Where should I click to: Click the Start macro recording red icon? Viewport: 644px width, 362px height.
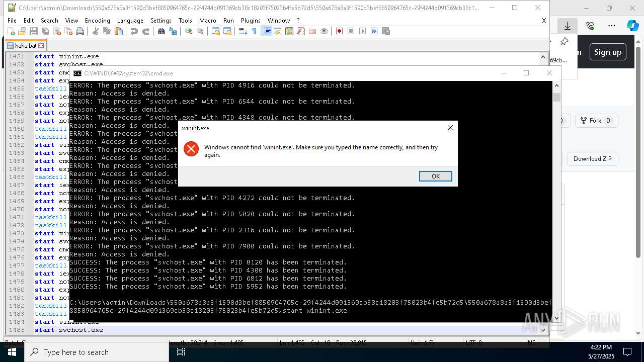pos(339,31)
